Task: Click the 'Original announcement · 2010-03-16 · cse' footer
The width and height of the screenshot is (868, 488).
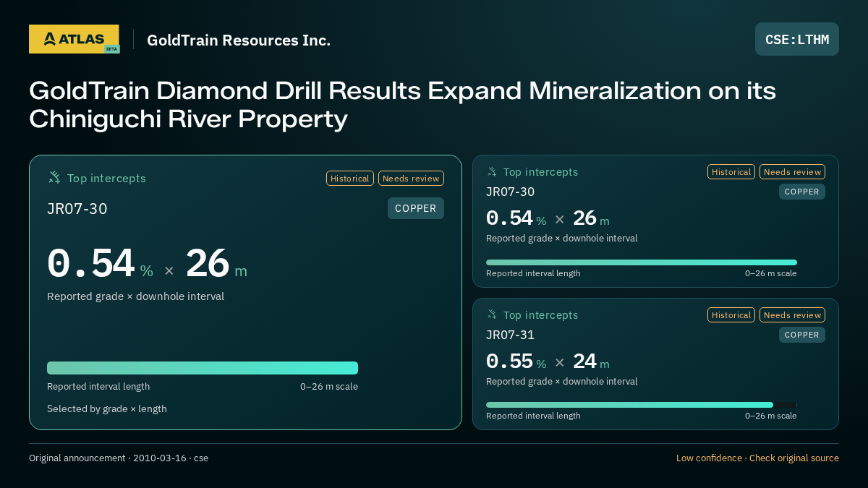Action: [x=119, y=458]
